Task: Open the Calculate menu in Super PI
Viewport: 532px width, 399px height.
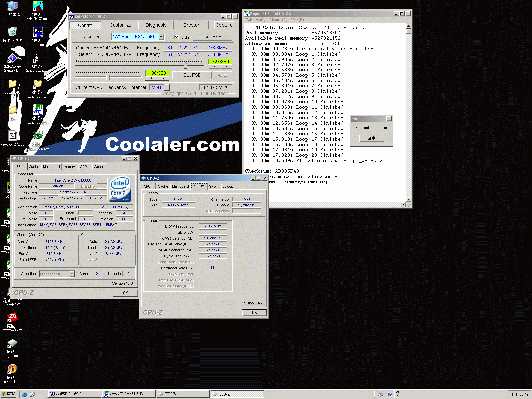Action: tap(255, 20)
